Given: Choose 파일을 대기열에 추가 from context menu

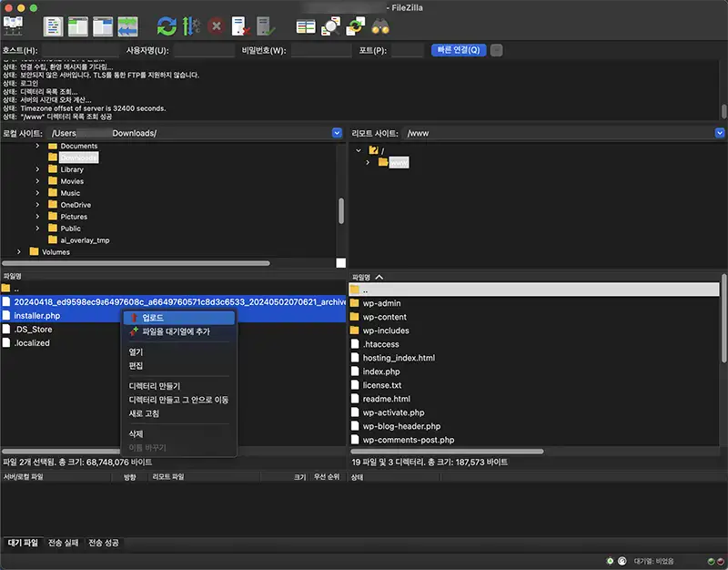Looking at the screenshot, I should point(179,331).
